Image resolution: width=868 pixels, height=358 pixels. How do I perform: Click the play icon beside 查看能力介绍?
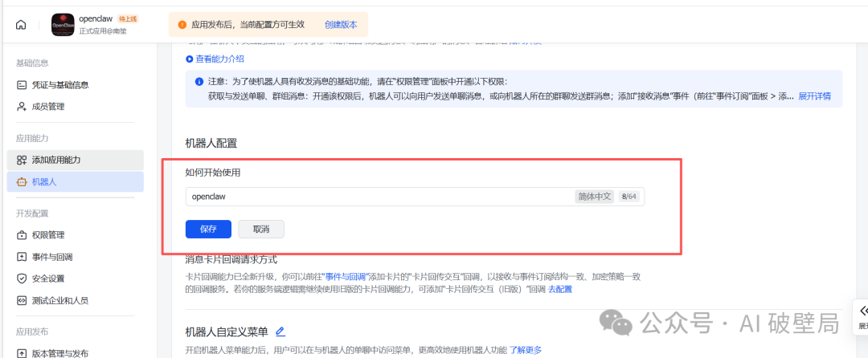coord(190,59)
